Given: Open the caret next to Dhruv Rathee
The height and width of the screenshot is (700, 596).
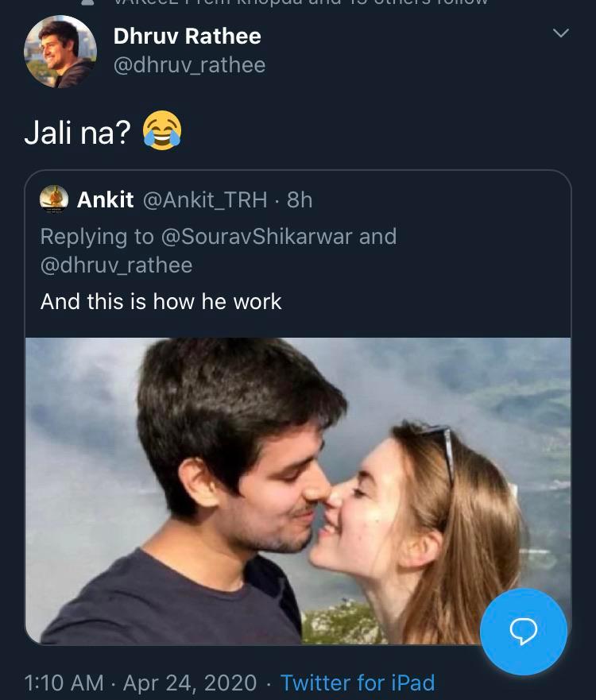Looking at the screenshot, I should [x=563, y=33].
